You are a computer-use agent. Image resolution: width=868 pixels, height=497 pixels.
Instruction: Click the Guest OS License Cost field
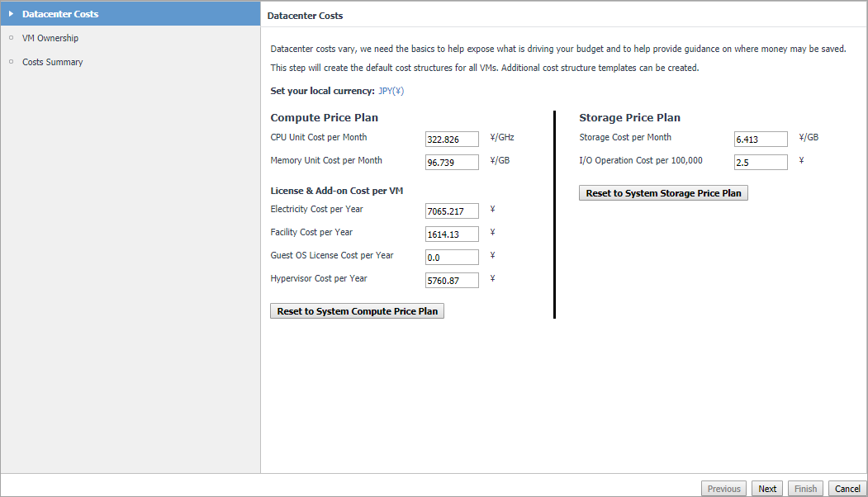click(x=452, y=258)
